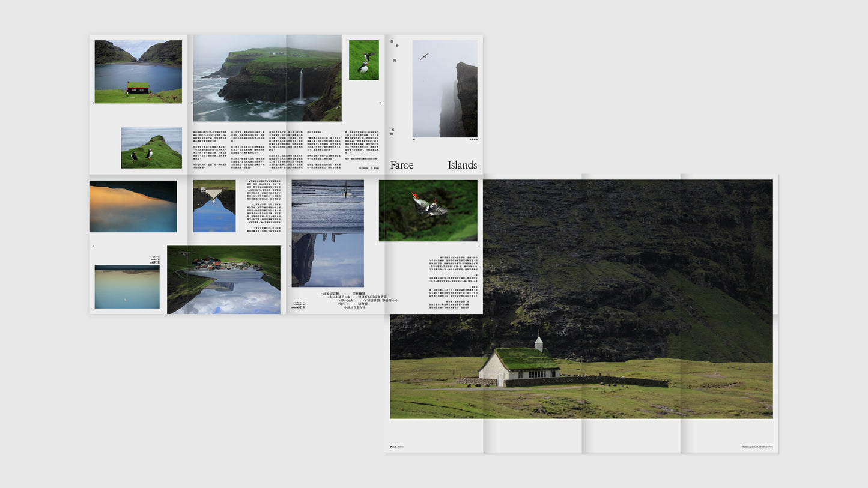Click the upside-down village harbor photo

(x=223, y=279)
